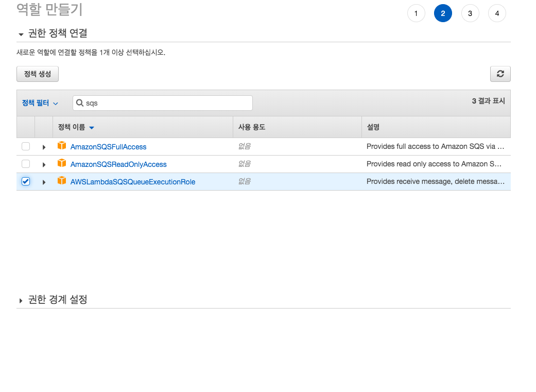The image size is (536, 392).
Task: Click description 'Provides full access to Amazon SQS via …'
Action: 435,146
